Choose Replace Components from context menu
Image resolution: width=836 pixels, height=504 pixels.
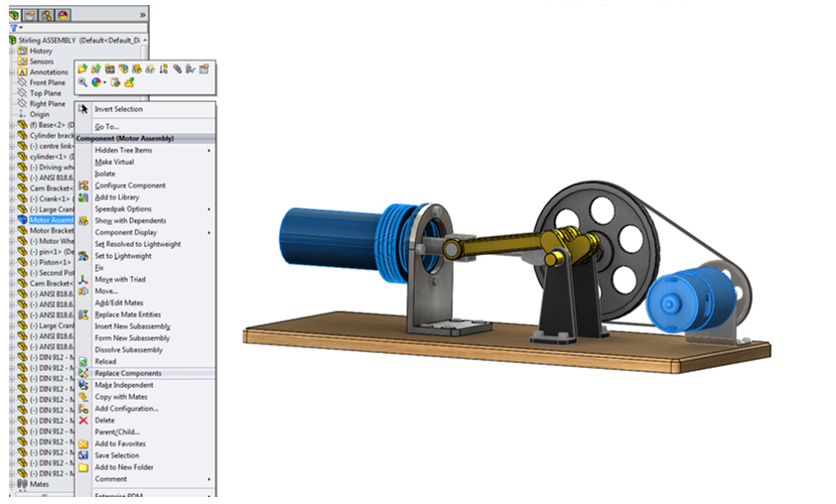(x=127, y=373)
